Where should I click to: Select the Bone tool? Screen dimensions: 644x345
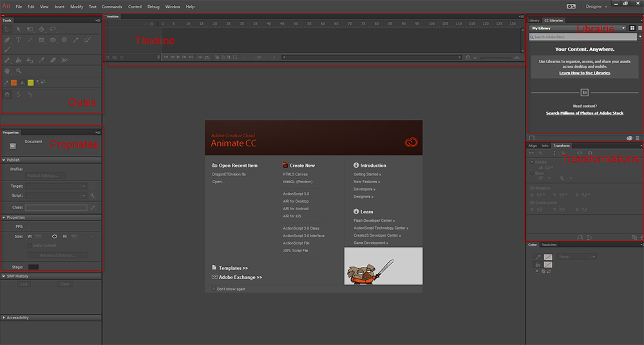coord(7,60)
